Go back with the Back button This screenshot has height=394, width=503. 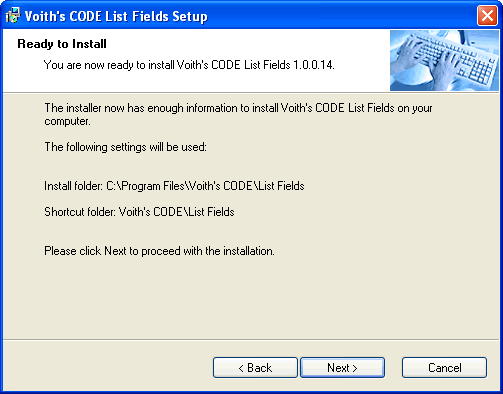[255, 368]
